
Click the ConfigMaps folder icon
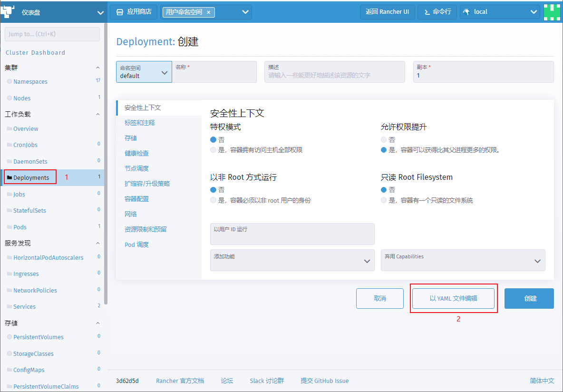point(10,369)
